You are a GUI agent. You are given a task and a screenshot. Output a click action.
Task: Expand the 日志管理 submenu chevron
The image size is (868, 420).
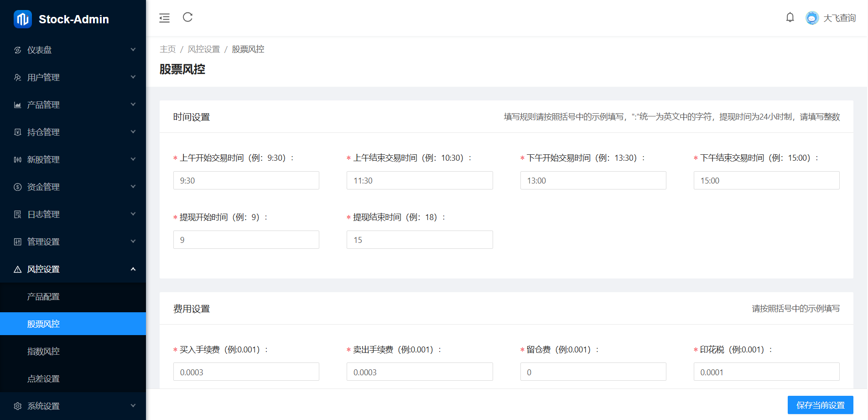(133, 214)
